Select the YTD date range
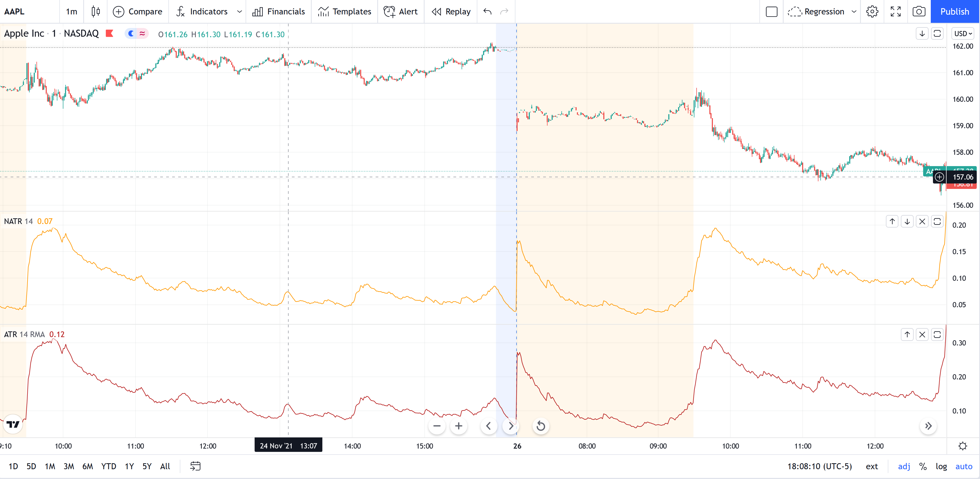 [x=109, y=466]
